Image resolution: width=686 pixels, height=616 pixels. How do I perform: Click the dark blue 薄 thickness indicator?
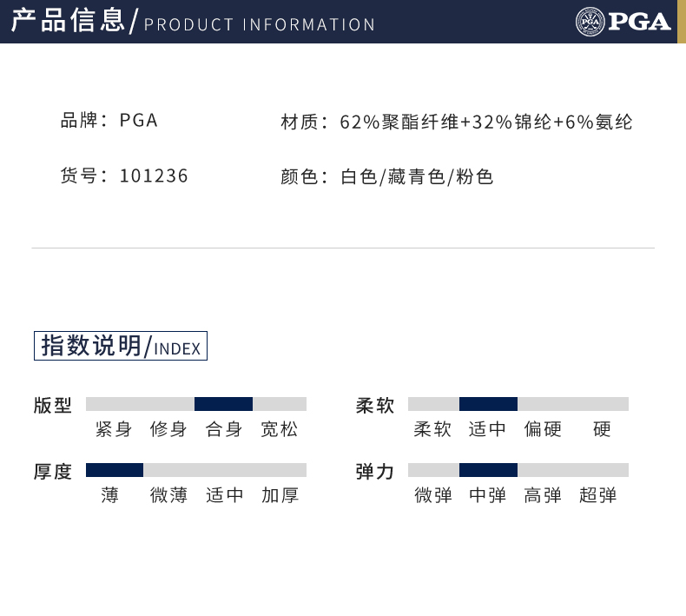(x=115, y=470)
